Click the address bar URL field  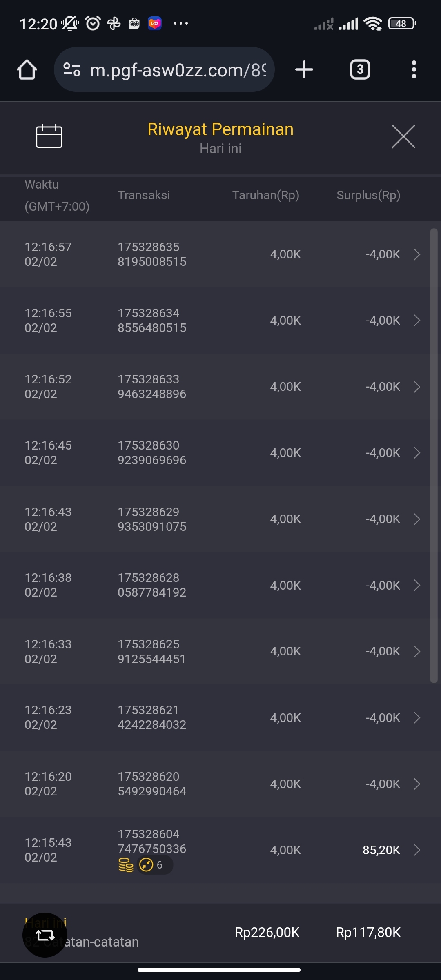178,70
